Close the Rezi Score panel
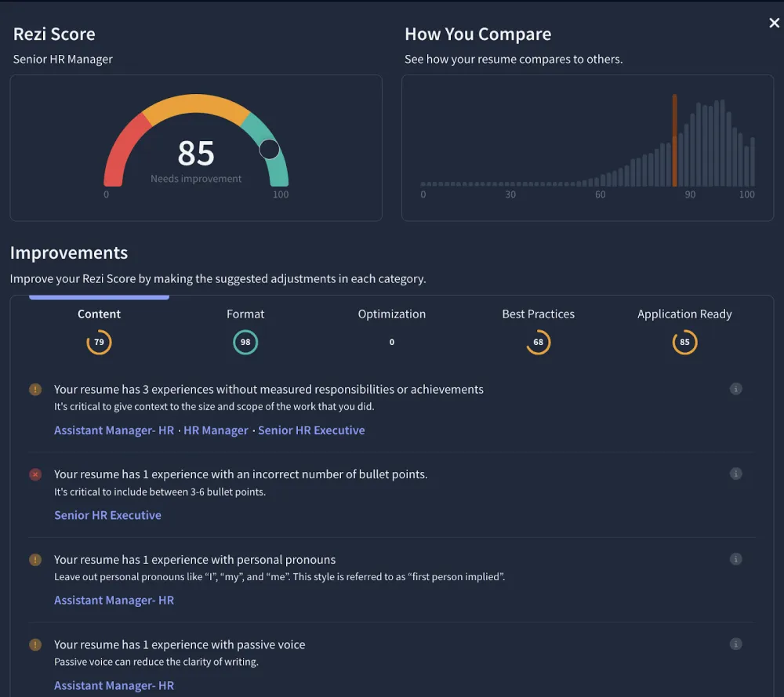 (x=774, y=23)
